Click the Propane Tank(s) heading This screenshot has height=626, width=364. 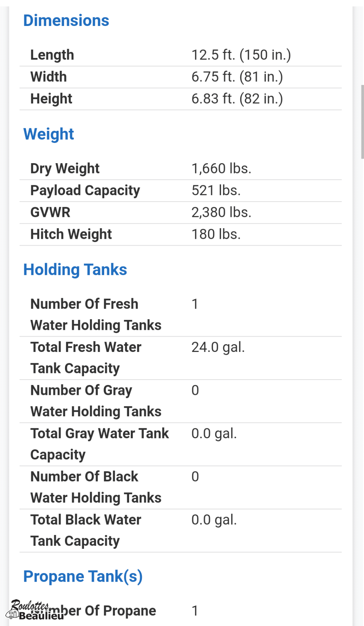[x=83, y=577]
